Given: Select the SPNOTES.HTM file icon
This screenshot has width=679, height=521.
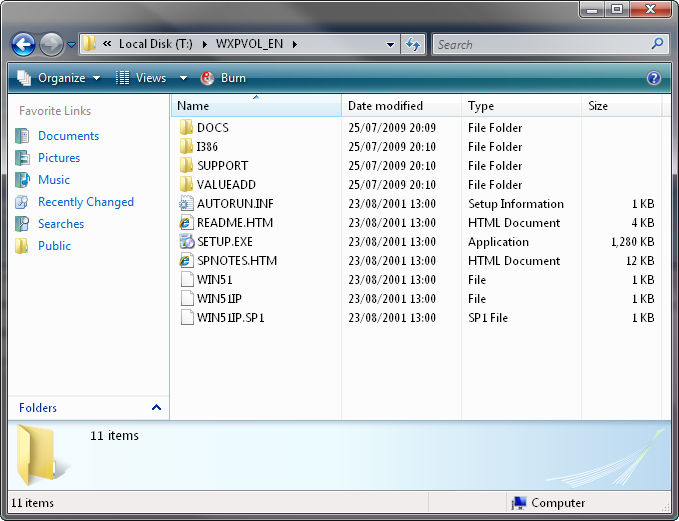Looking at the screenshot, I should click(186, 261).
